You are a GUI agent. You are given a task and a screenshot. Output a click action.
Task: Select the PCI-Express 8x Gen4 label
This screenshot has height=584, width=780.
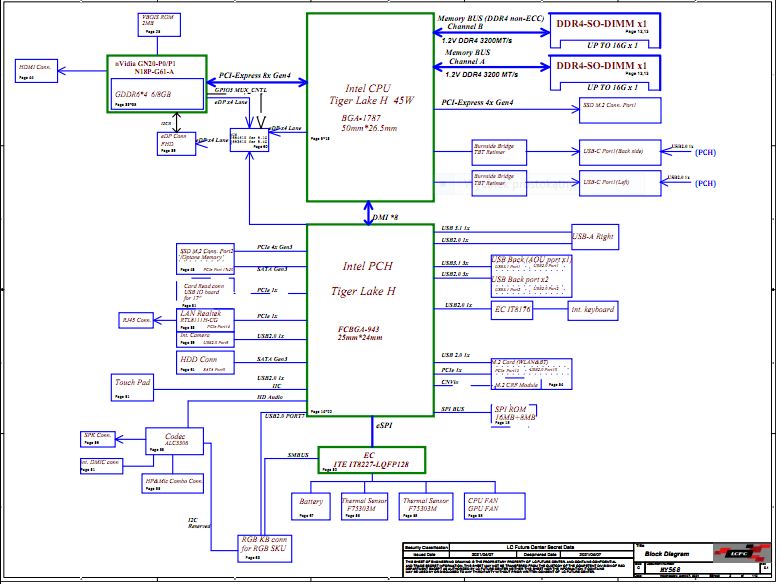point(255,76)
